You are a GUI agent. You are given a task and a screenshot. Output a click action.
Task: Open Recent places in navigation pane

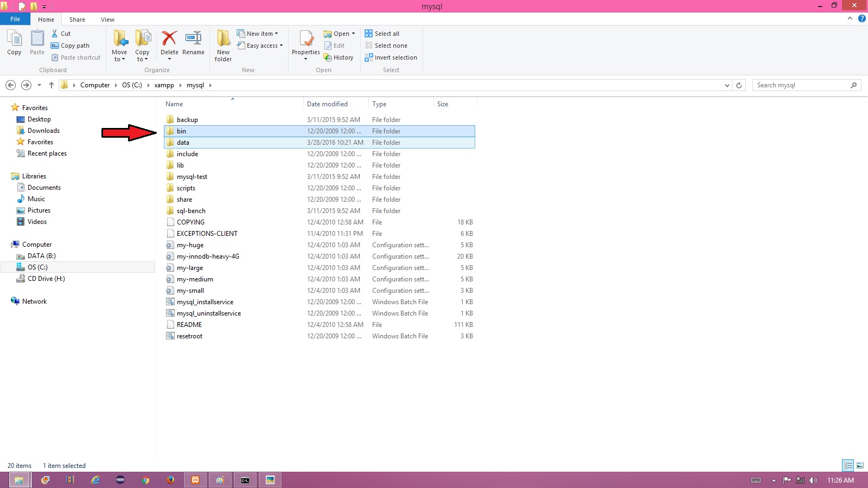[x=47, y=153]
